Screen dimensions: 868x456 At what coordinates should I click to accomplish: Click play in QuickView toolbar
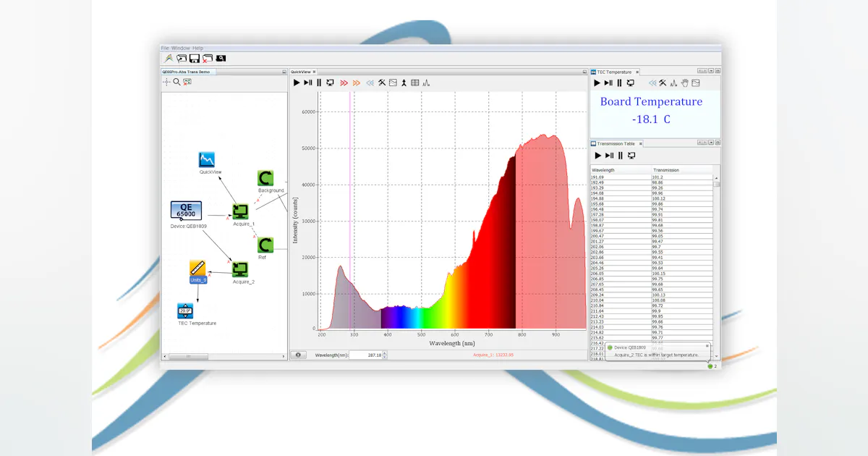click(297, 83)
